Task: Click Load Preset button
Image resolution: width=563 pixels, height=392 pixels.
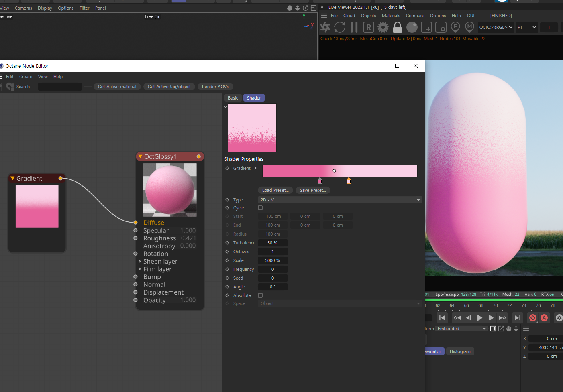Action: click(275, 190)
